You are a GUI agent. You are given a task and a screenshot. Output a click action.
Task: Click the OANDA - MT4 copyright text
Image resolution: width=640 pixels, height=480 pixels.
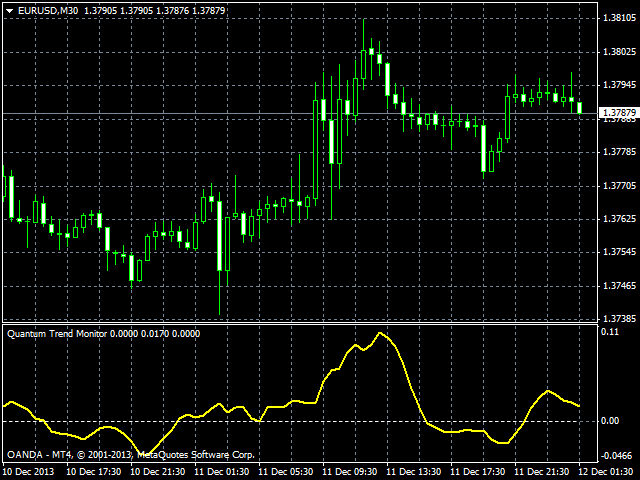(130, 454)
